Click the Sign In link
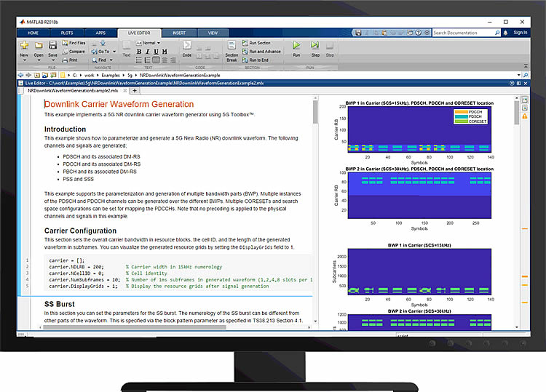 tap(520, 33)
